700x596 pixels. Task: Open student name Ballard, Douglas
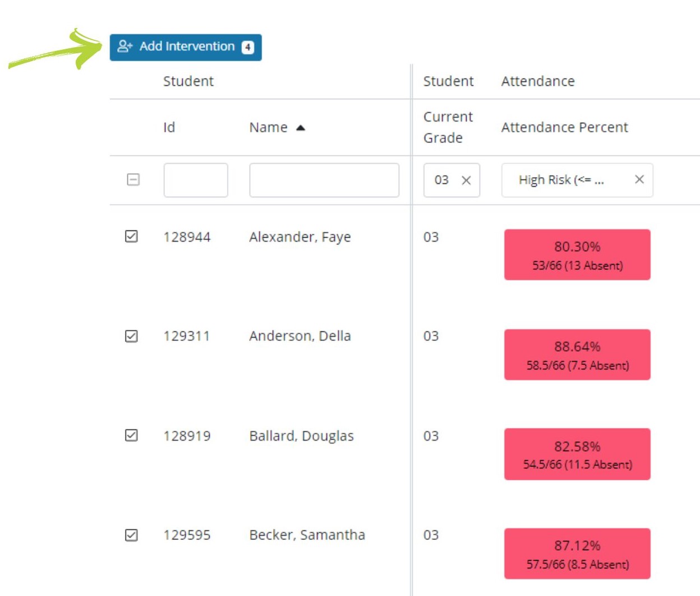(301, 436)
